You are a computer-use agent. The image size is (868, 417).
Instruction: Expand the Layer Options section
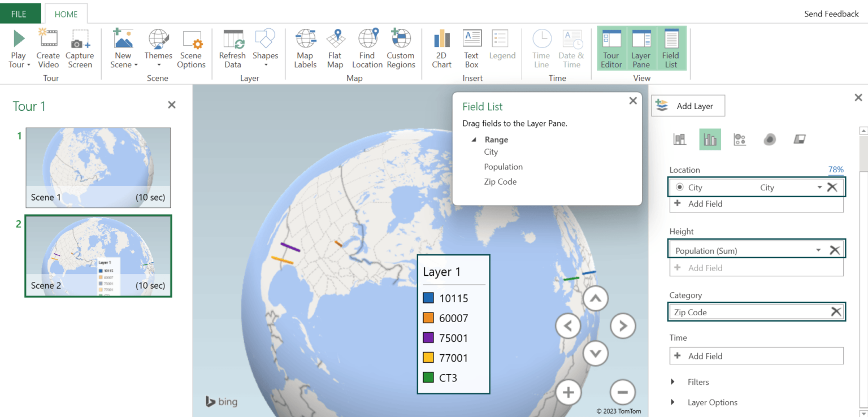pyautogui.click(x=672, y=402)
